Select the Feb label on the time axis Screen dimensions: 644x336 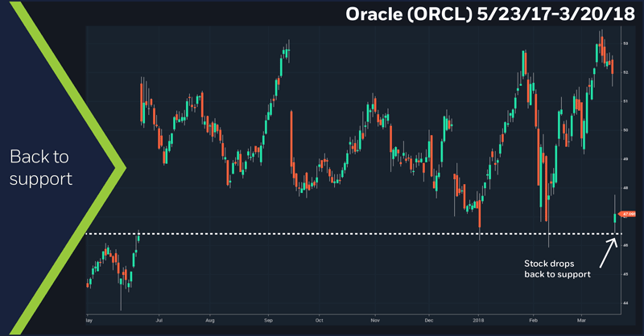tap(532, 318)
